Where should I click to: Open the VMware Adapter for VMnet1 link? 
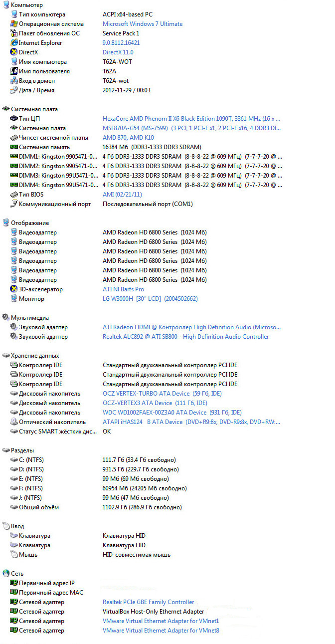click(x=161, y=621)
